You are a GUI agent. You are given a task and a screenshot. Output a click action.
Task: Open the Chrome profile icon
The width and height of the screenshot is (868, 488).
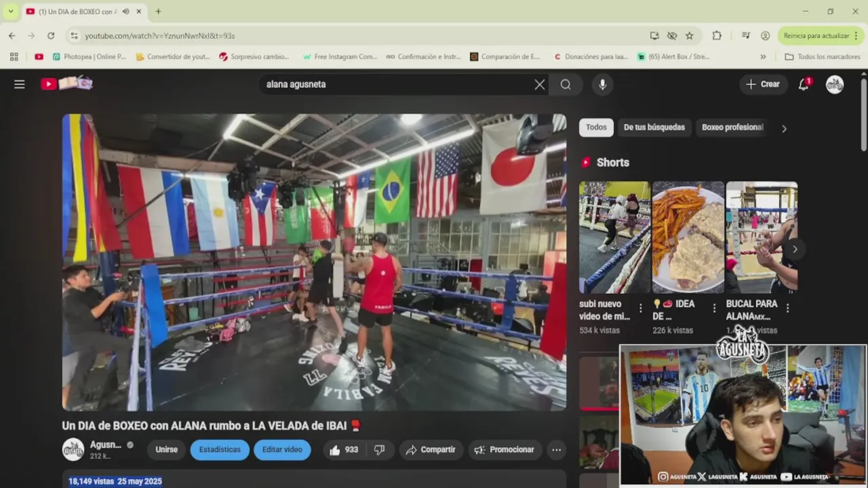tap(765, 35)
